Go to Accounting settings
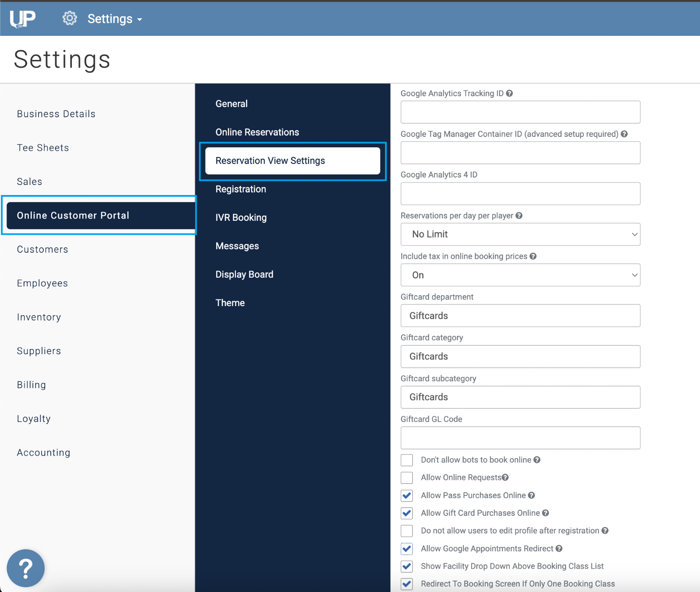 [x=44, y=453]
